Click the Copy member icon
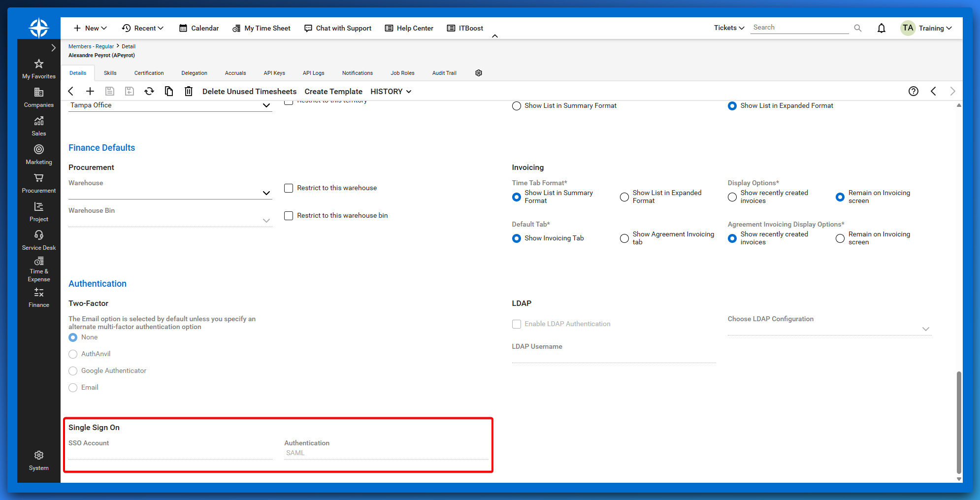980x500 pixels. tap(169, 91)
